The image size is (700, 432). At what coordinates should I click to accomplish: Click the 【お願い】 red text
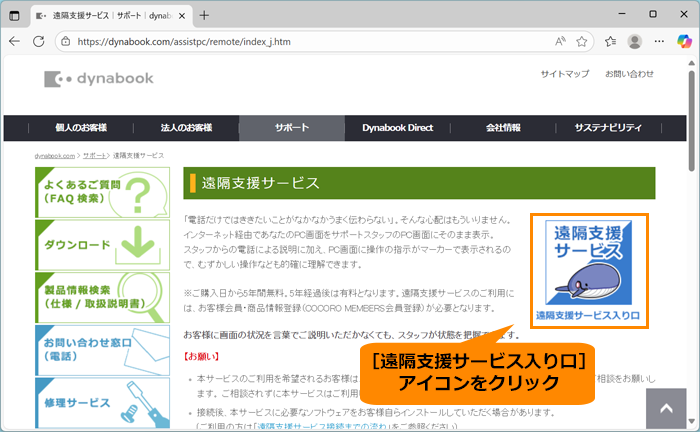(201, 357)
